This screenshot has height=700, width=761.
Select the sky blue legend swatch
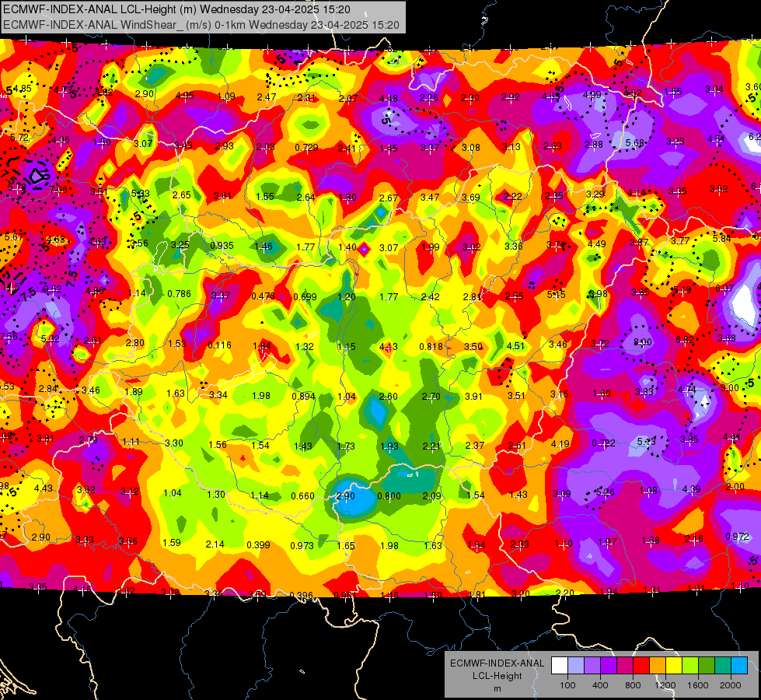pos(739,666)
